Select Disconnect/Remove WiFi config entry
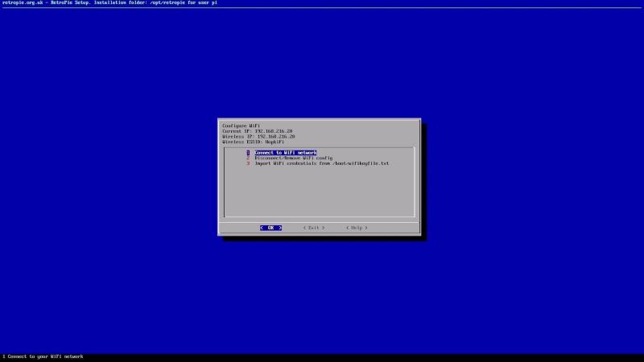This screenshot has width=644, height=362. pyautogui.click(x=293, y=158)
